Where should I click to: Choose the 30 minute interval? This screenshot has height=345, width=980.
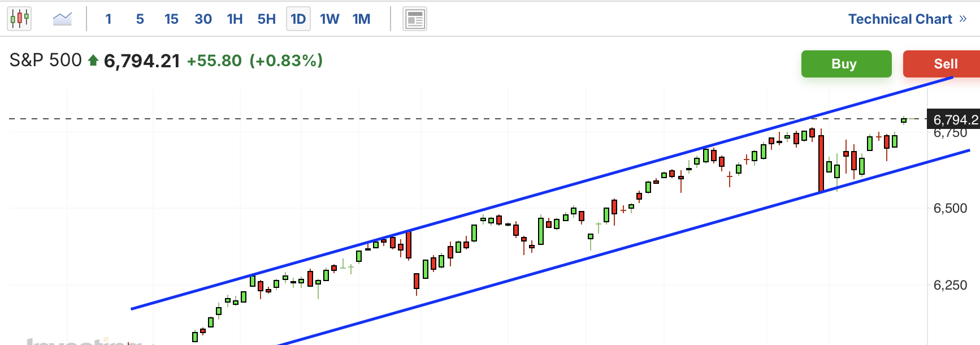tap(203, 19)
